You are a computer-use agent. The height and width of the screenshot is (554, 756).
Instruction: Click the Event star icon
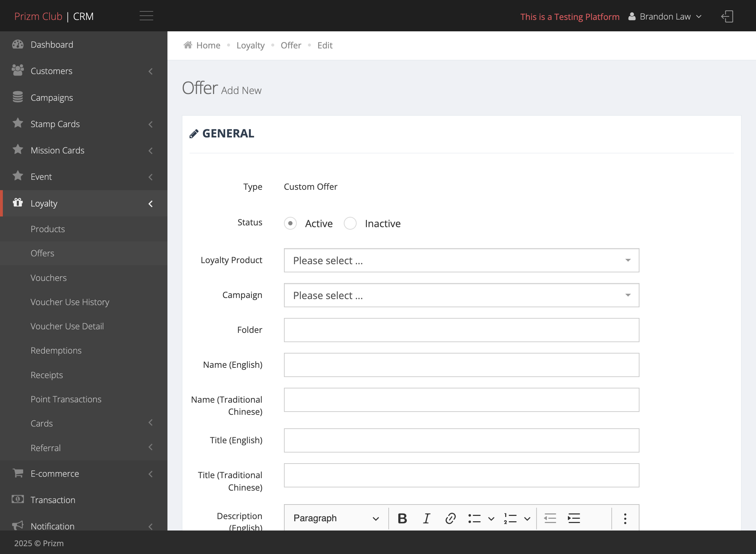pyautogui.click(x=18, y=176)
